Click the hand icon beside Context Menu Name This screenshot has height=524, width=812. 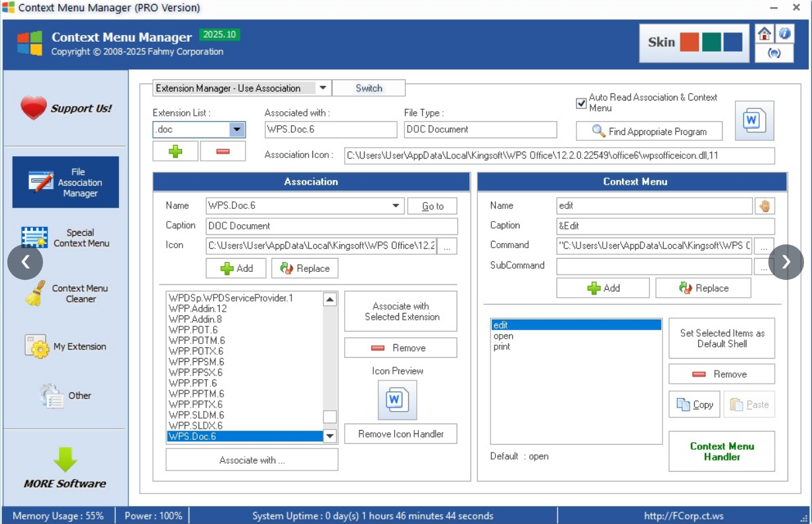pyautogui.click(x=764, y=205)
